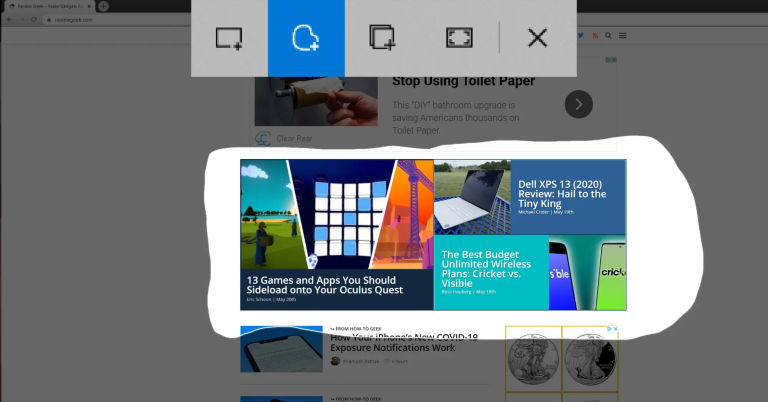768x402 pixels.
Task: Click the browser reload icon
Action: click(x=34, y=19)
